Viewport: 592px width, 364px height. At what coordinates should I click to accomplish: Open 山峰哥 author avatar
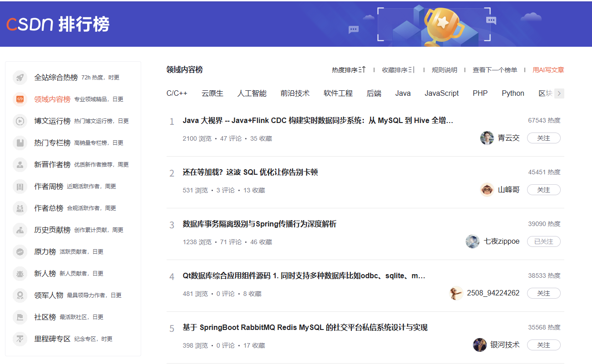487,190
